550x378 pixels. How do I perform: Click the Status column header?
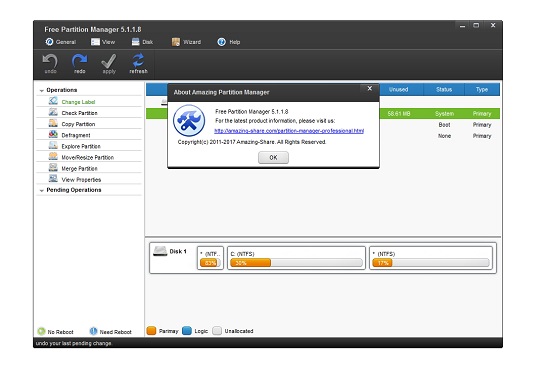(444, 89)
